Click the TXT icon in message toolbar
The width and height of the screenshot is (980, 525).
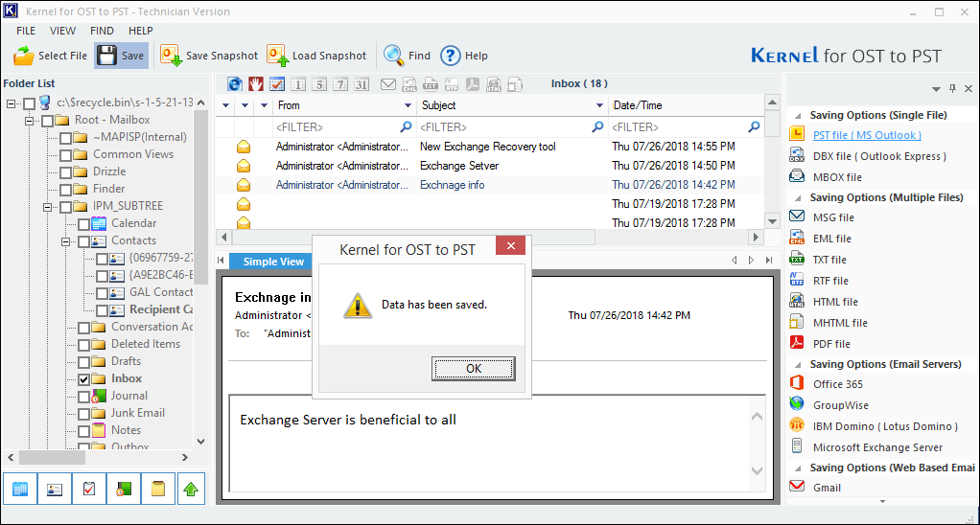(x=431, y=84)
